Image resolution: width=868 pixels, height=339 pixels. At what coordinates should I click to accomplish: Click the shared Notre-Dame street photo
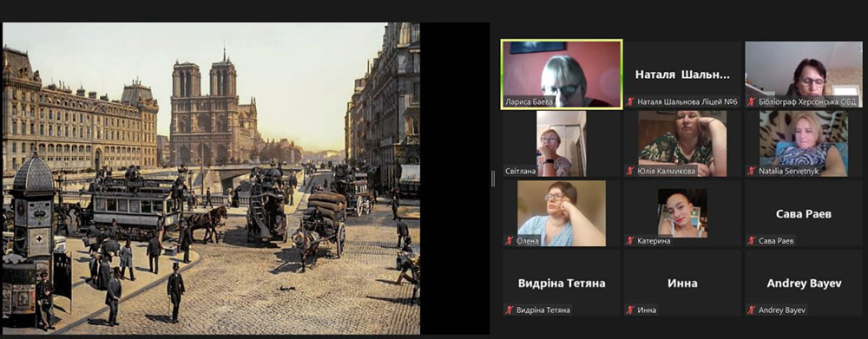point(211,178)
